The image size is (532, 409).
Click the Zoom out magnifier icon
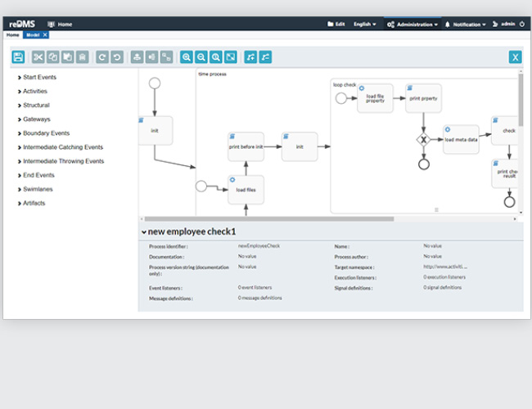pos(201,57)
